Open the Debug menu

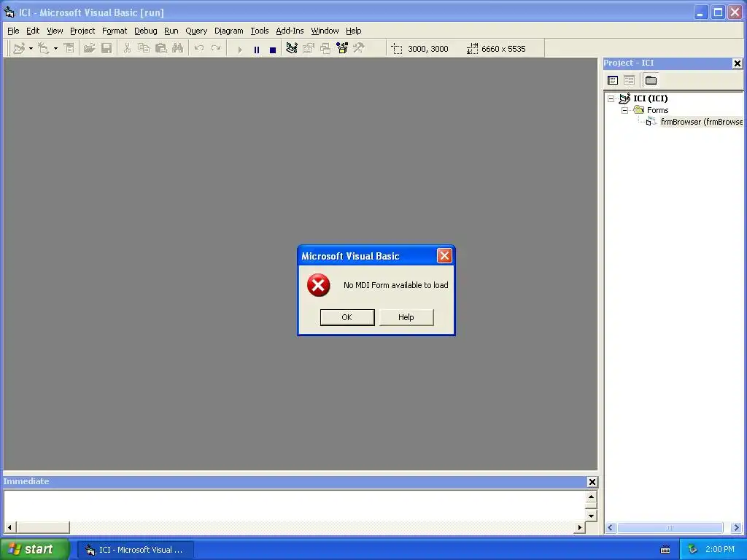tap(146, 31)
